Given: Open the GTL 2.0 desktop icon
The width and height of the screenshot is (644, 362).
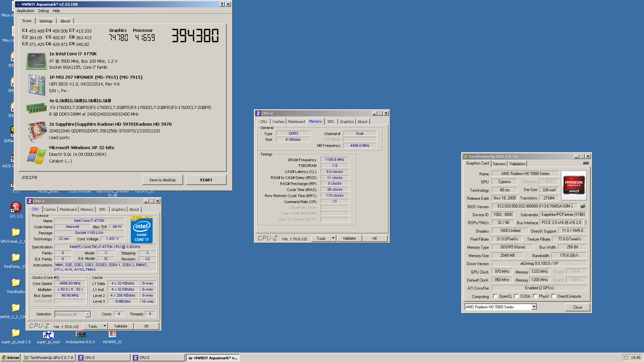Looking at the screenshot, I should pyautogui.click(x=16, y=210).
